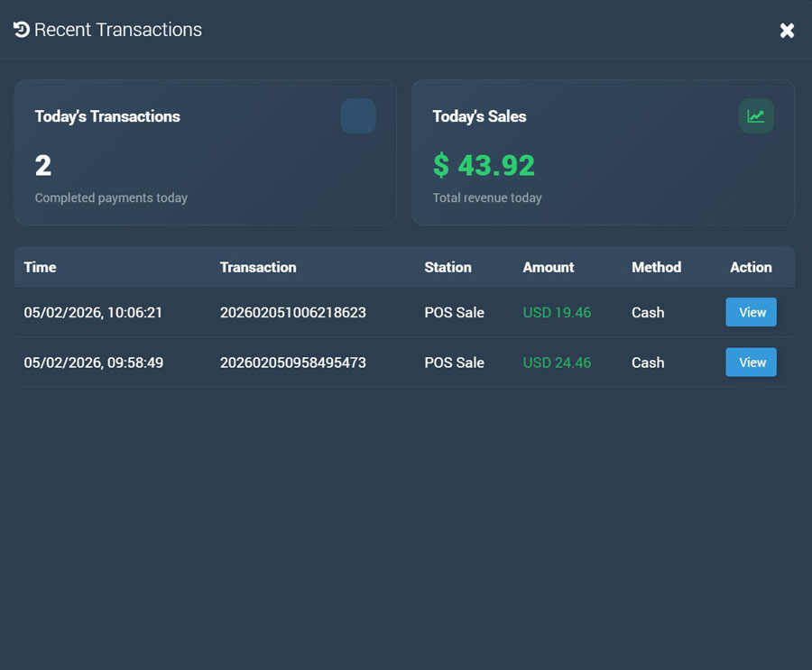Click the Transaction column header
This screenshot has height=670, width=812.
(258, 267)
